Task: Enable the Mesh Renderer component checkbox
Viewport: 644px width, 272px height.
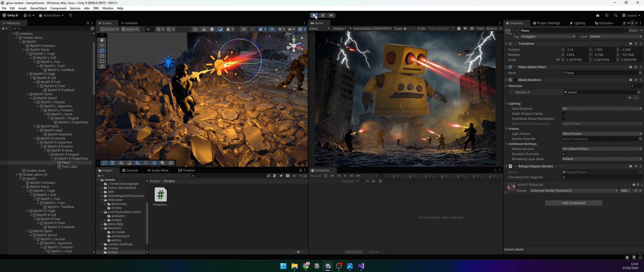Action: tap(515, 80)
